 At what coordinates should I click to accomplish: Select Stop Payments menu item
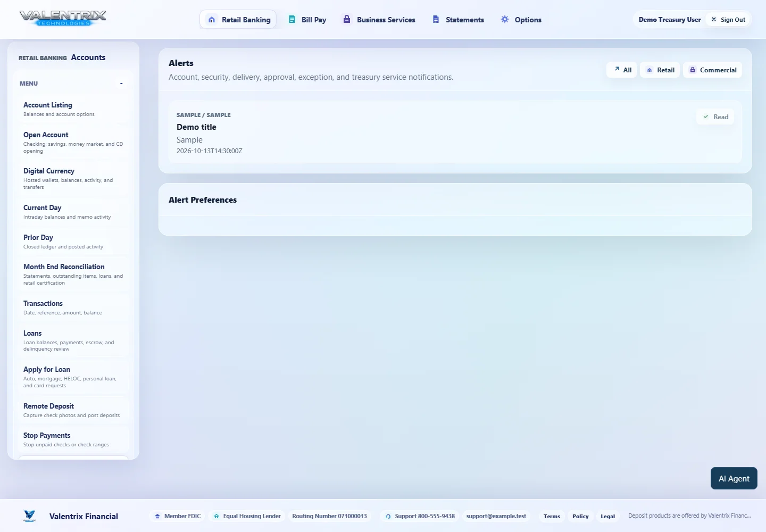coord(73,439)
